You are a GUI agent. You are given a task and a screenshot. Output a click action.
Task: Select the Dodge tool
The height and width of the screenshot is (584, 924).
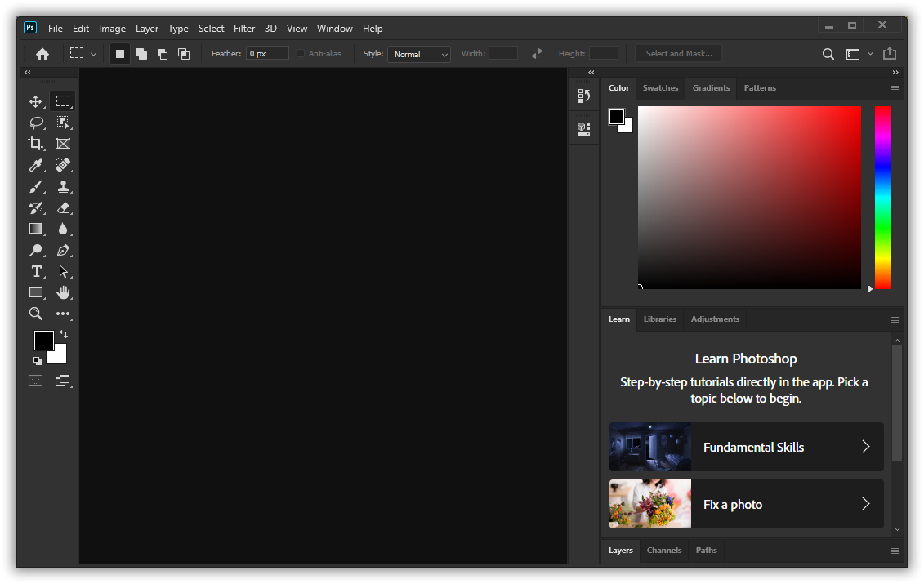point(36,251)
